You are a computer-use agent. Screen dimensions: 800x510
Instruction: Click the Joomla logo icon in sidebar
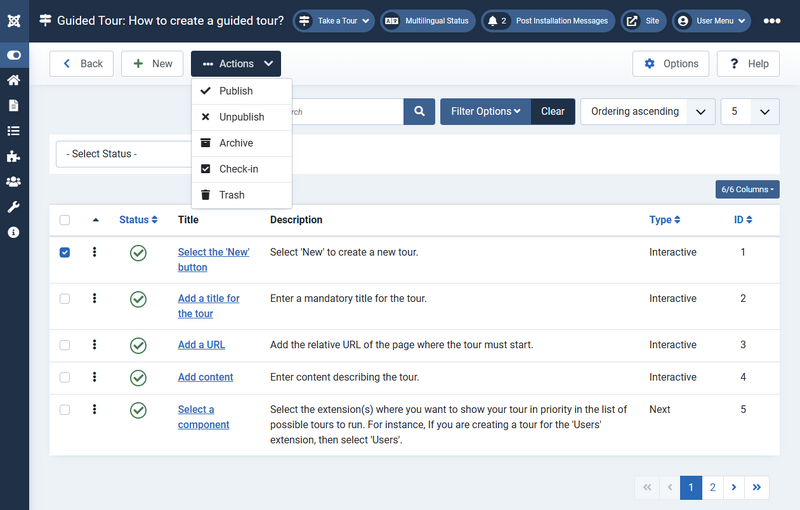[x=14, y=20]
